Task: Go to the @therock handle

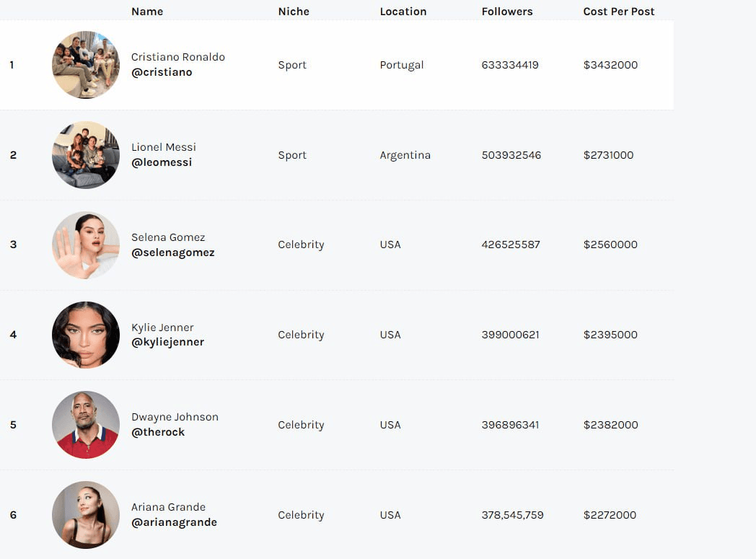Action: point(158,432)
